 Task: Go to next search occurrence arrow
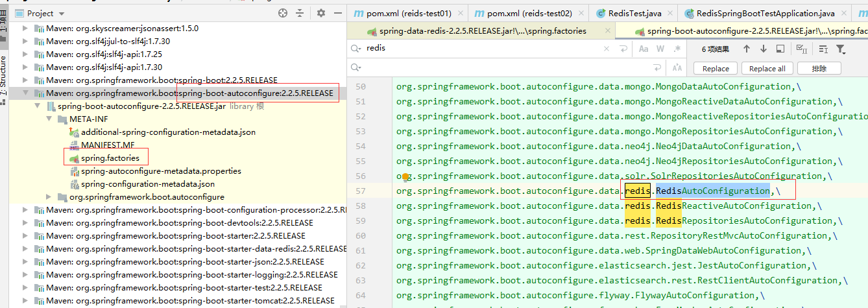click(764, 49)
